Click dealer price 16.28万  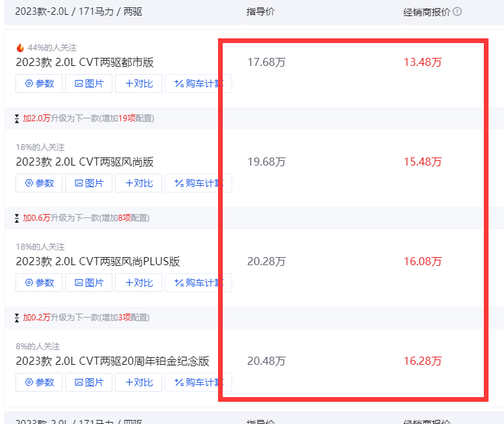click(x=423, y=361)
